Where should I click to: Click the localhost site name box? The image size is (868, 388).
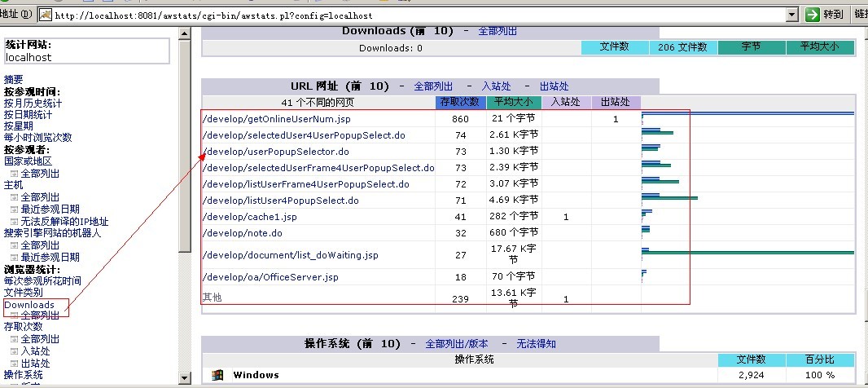point(87,51)
